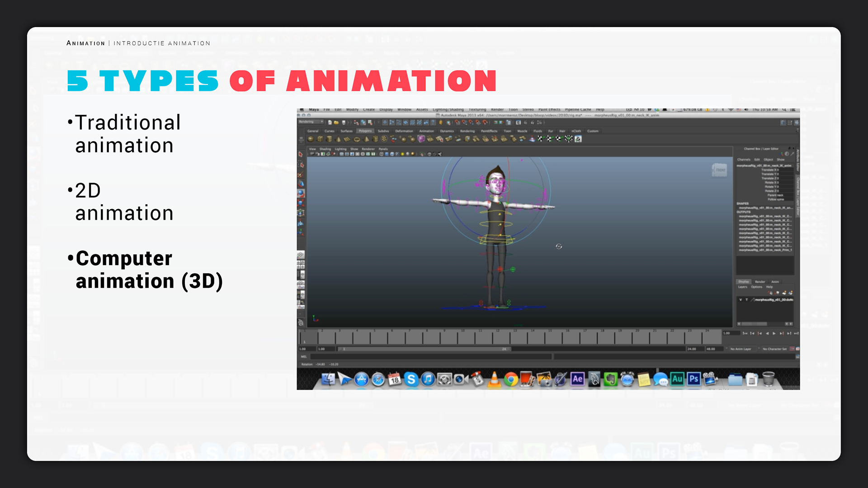
Task: Click the polygon torus shelf icon
Action: point(357,139)
